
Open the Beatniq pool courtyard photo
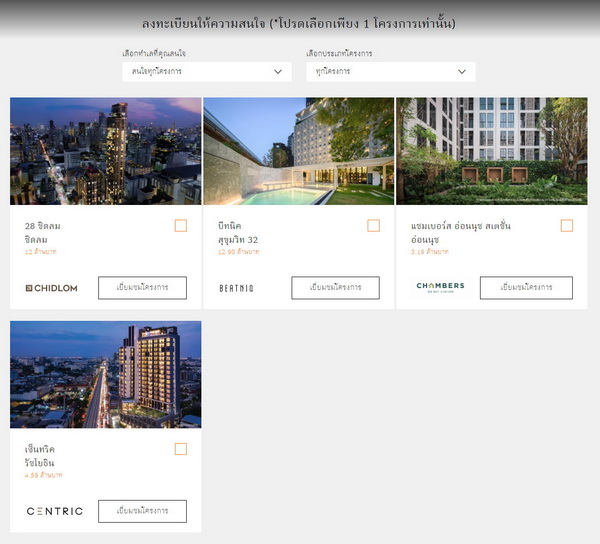point(298,151)
